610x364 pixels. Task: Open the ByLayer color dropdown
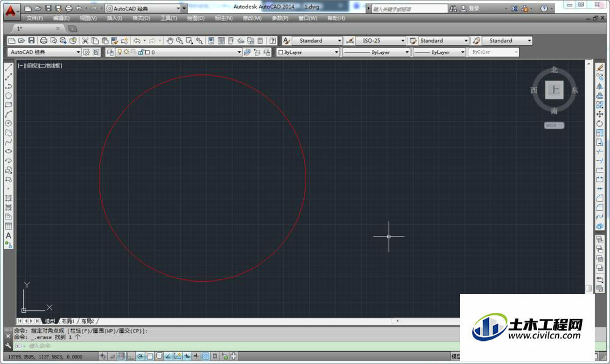point(309,52)
